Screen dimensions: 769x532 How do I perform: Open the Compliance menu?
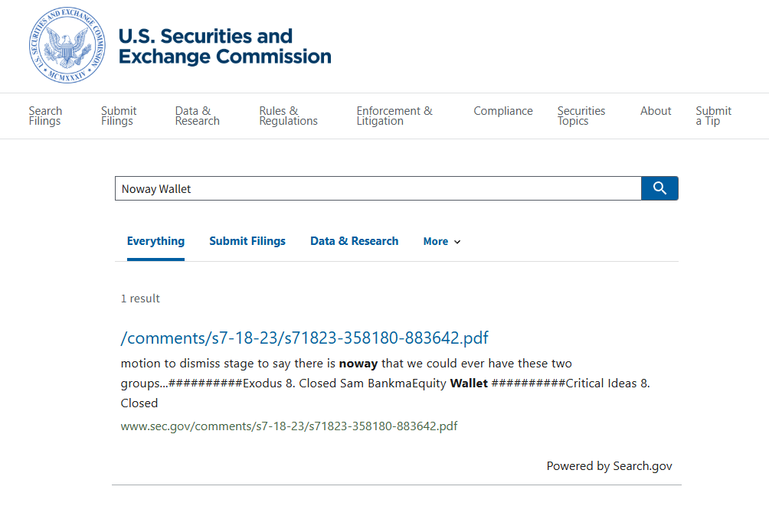click(x=502, y=111)
